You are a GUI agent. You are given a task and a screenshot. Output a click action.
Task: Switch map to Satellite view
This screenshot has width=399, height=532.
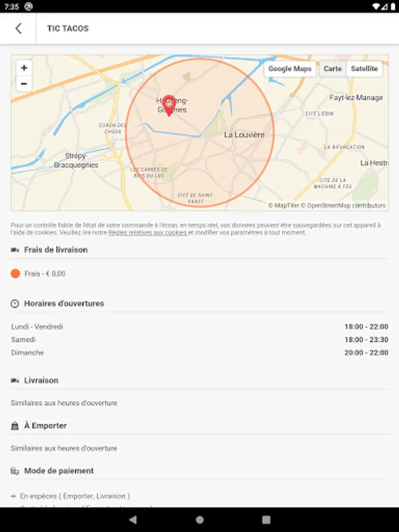[364, 69]
